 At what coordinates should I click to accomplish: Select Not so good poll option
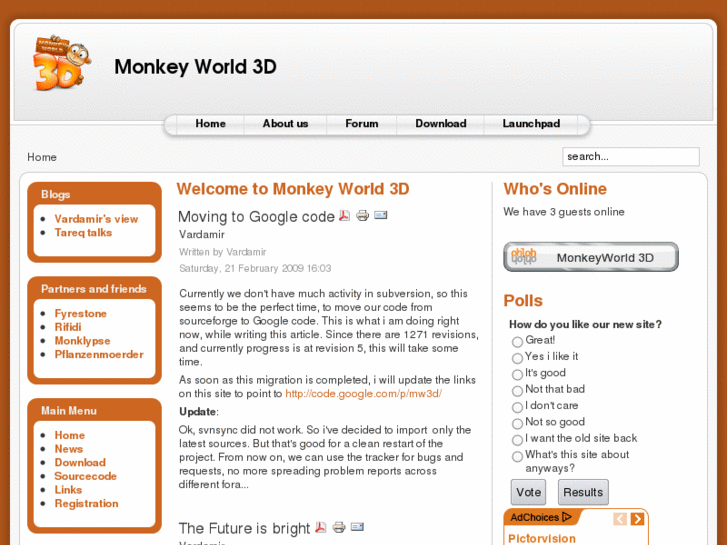click(517, 423)
